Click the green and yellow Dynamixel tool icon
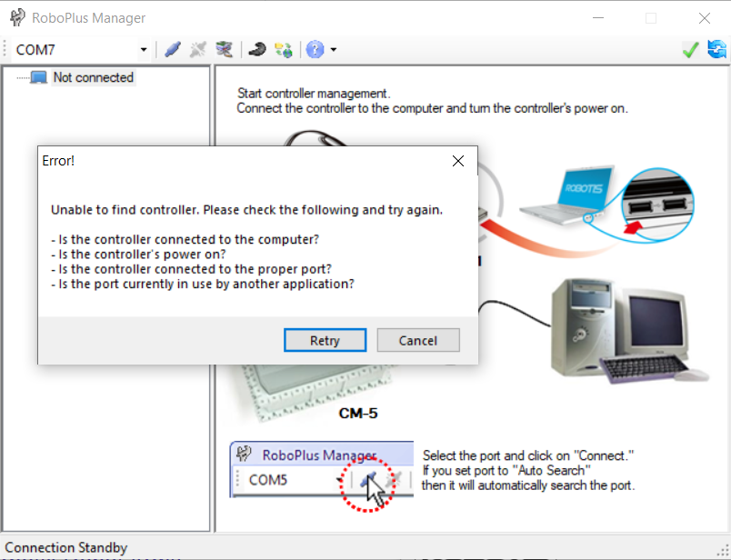Image resolution: width=731 pixels, height=560 pixels. [284, 50]
